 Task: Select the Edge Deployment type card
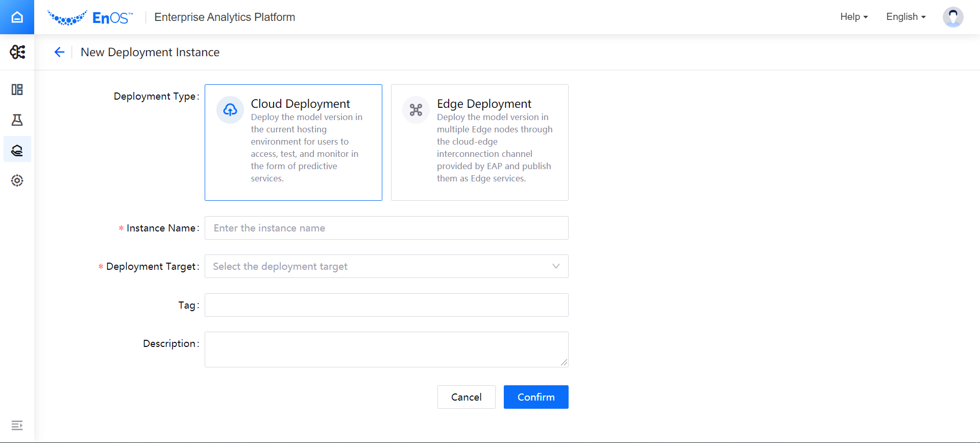click(479, 143)
